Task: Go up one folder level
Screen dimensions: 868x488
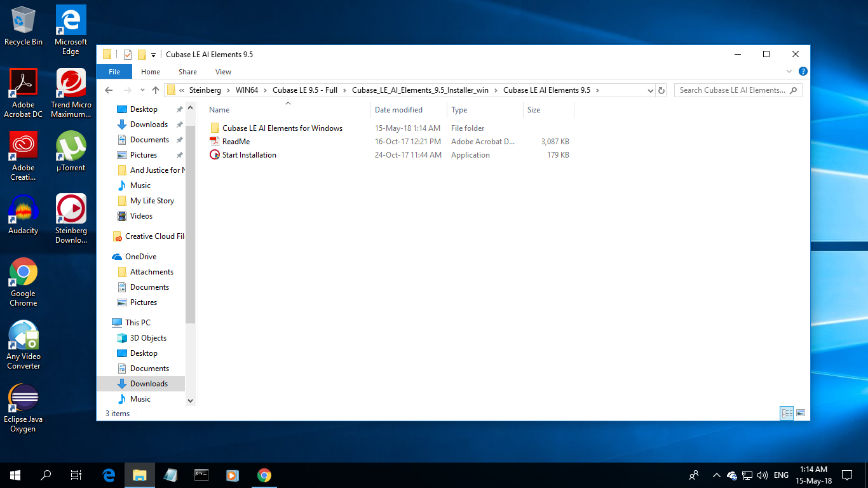Action: (x=156, y=90)
